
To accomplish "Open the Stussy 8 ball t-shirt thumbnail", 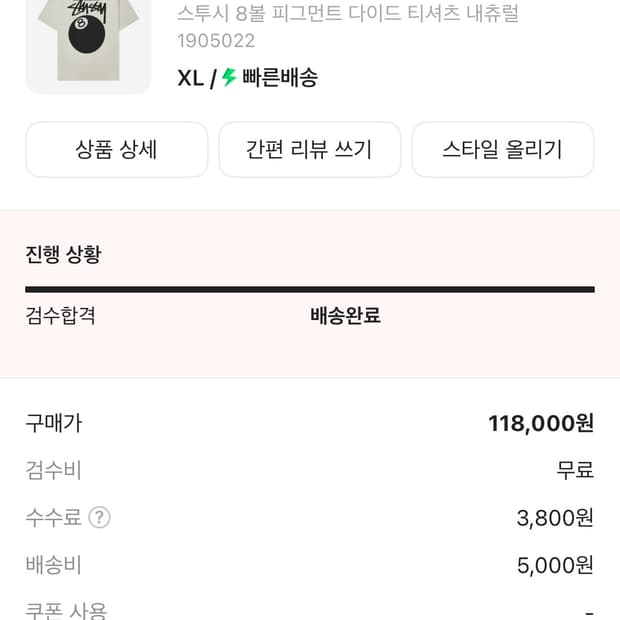I will pyautogui.click(x=88, y=45).
